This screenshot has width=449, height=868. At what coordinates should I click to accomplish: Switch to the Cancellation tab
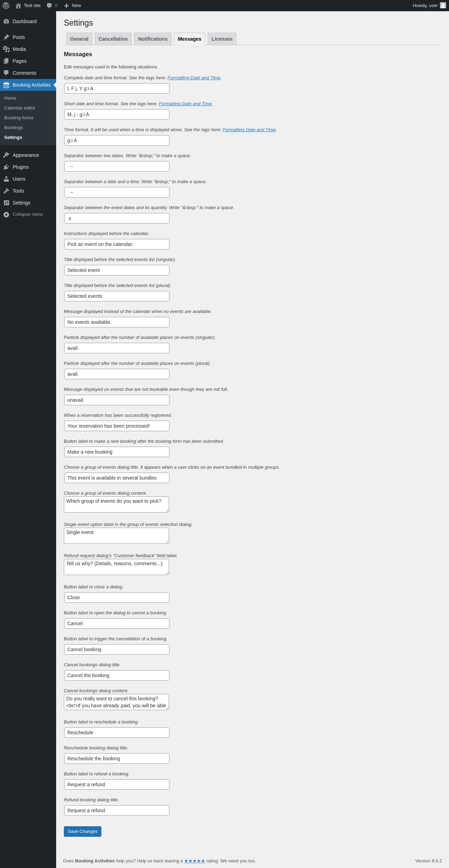[x=113, y=39]
